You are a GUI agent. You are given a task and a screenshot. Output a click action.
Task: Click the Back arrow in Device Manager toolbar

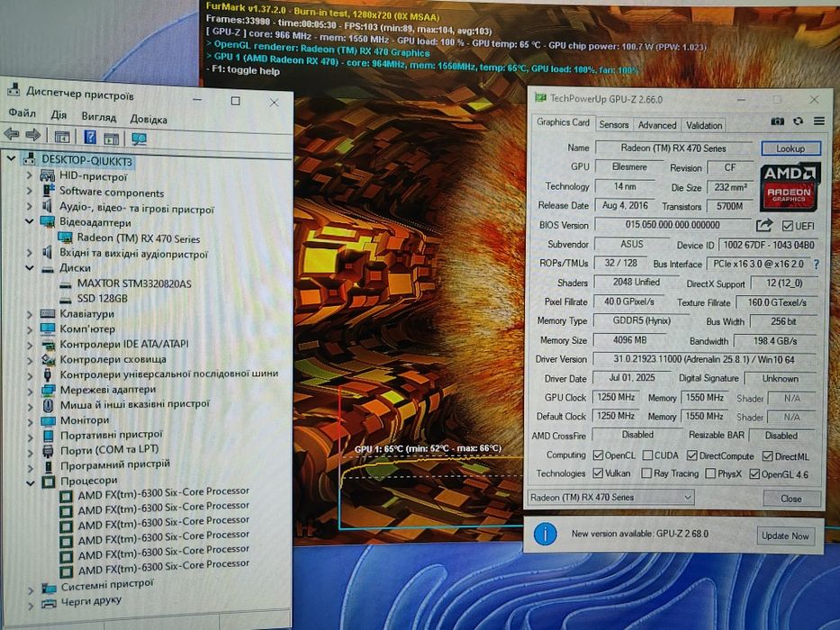(11, 134)
